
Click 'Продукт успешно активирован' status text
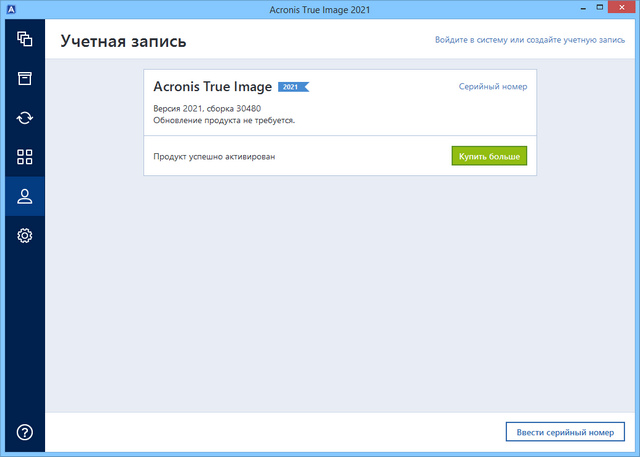click(214, 157)
